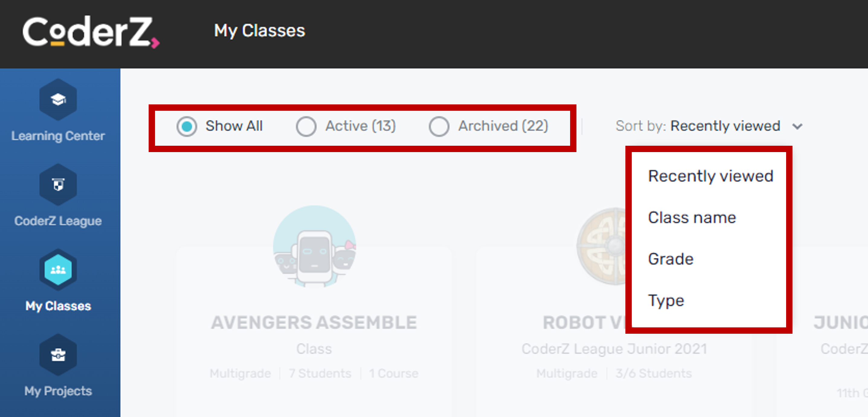Open My Projects from the sidebar
868x417 pixels.
coord(58,356)
